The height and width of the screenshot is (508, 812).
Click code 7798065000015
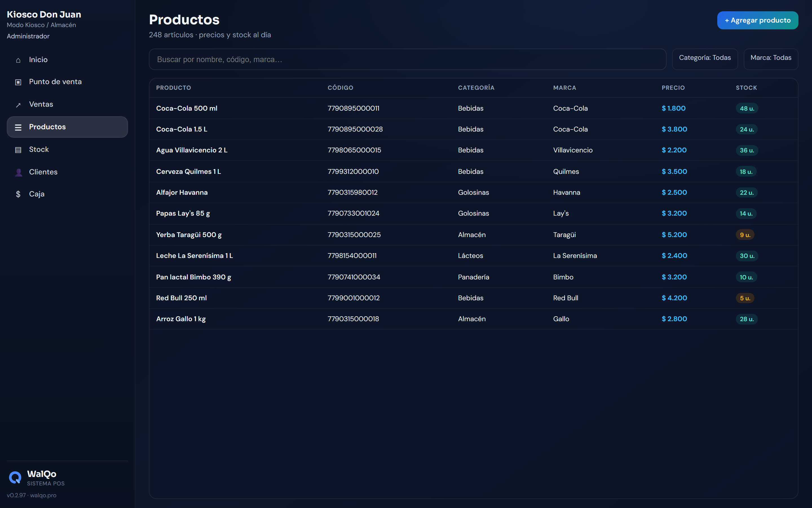[354, 150]
